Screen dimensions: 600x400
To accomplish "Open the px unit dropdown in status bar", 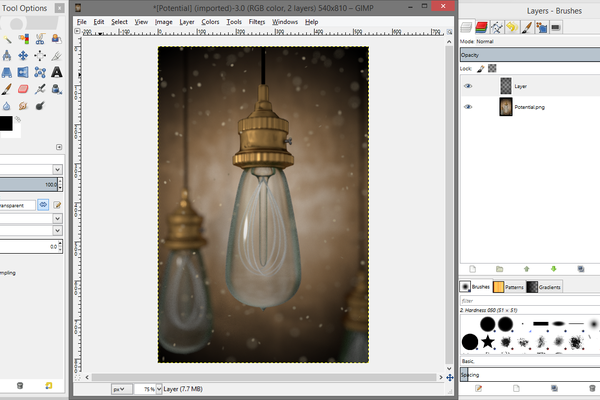I will coord(122,389).
